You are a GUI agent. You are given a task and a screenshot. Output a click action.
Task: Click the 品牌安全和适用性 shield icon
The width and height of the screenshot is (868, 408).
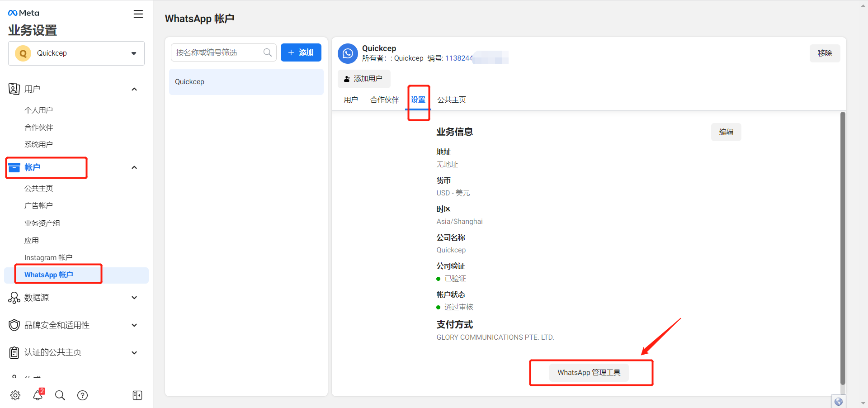14,325
